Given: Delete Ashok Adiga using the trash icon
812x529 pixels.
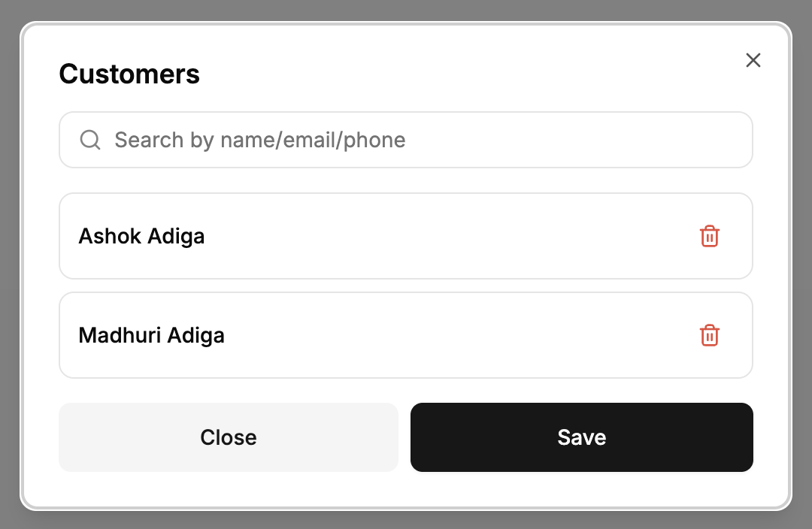Looking at the screenshot, I should click(x=709, y=236).
